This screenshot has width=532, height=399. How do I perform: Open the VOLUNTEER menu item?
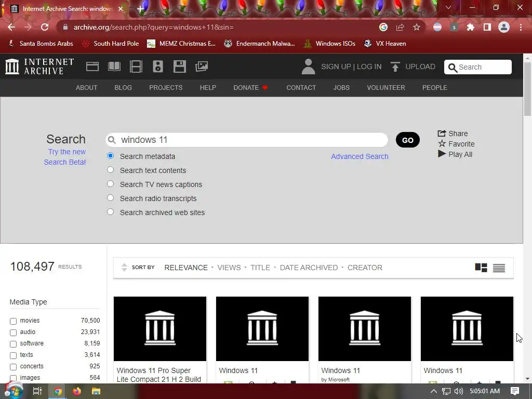point(386,87)
